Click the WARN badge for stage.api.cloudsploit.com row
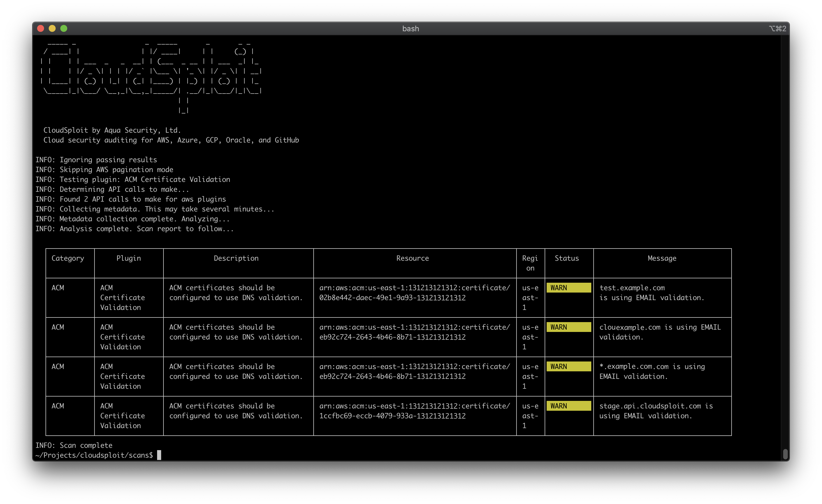This screenshot has height=504, width=822. pyautogui.click(x=568, y=406)
